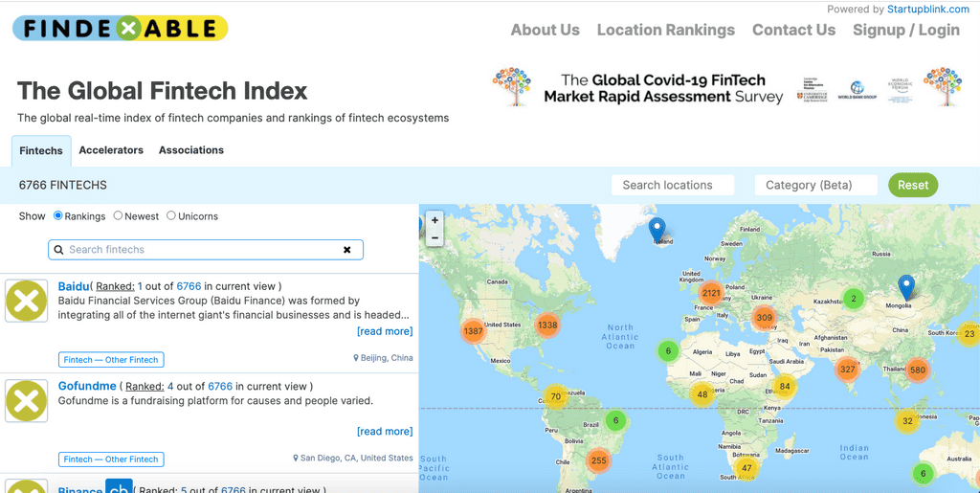This screenshot has height=493, width=980.
Task: Open Location Rankings in the top menu
Action: [665, 30]
